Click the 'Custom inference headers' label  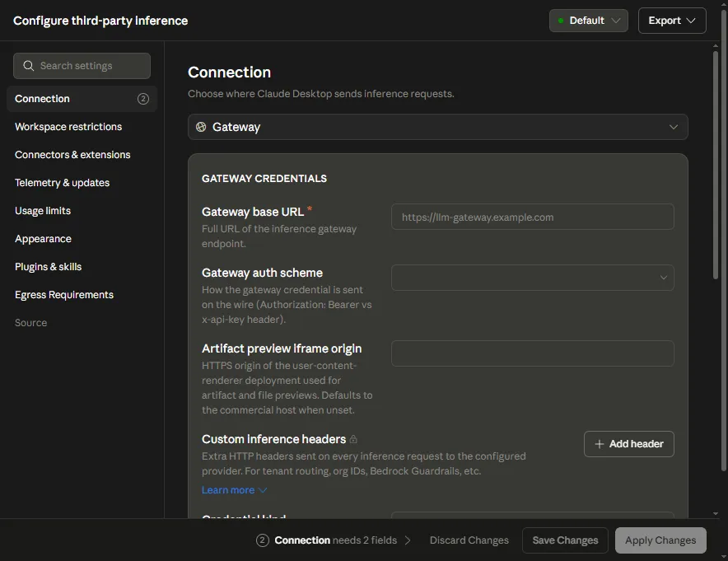click(x=273, y=439)
